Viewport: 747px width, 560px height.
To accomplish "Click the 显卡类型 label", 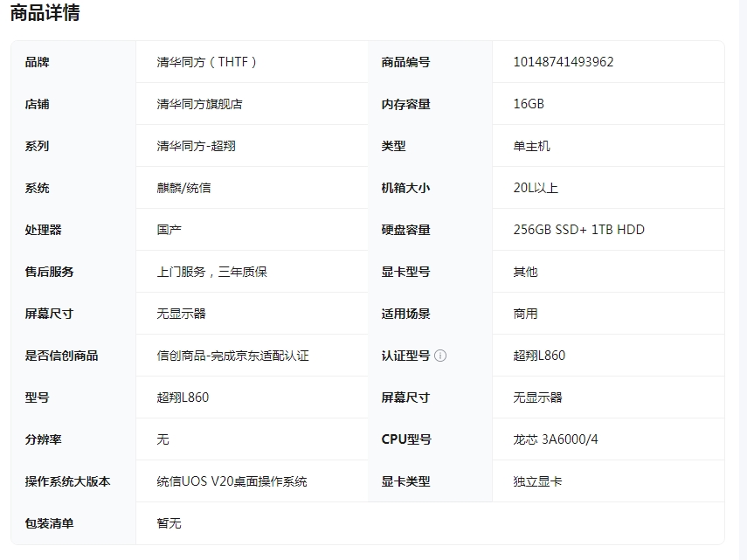I will click(x=406, y=481).
